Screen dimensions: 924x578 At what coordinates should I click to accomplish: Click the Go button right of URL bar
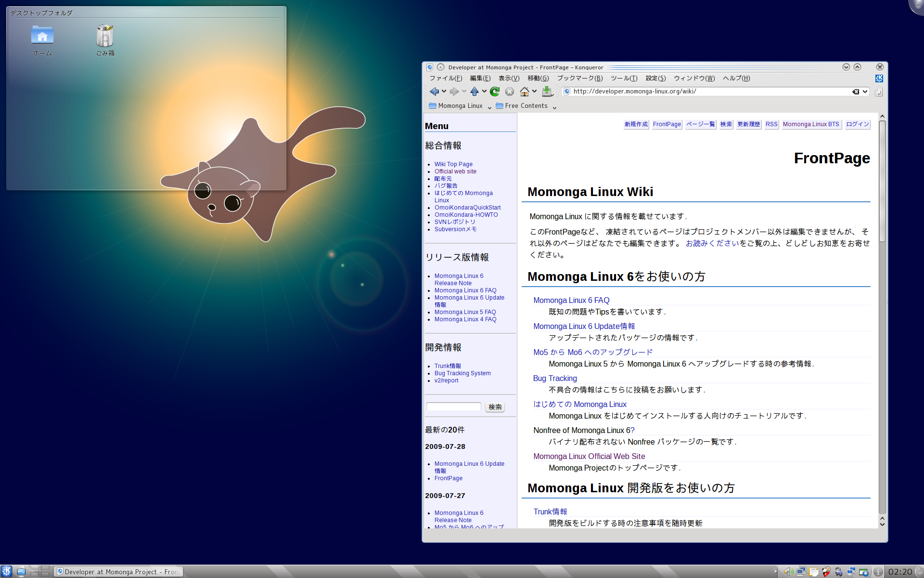pyautogui.click(x=879, y=92)
